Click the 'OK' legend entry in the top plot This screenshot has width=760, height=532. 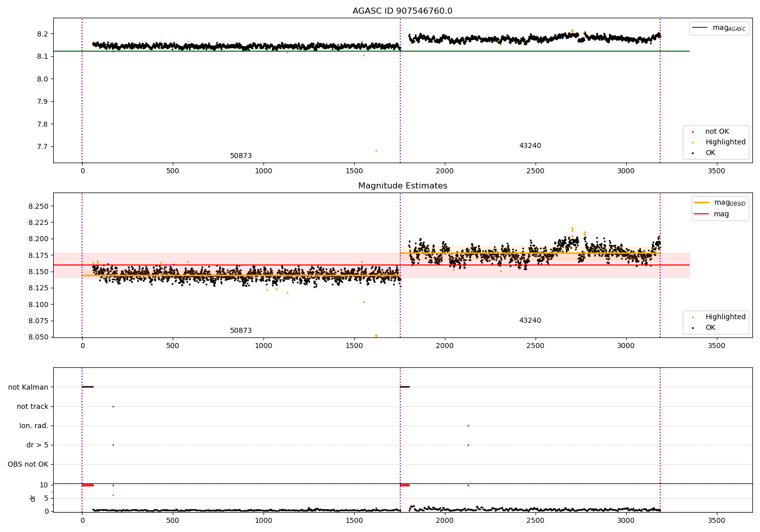click(x=704, y=153)
